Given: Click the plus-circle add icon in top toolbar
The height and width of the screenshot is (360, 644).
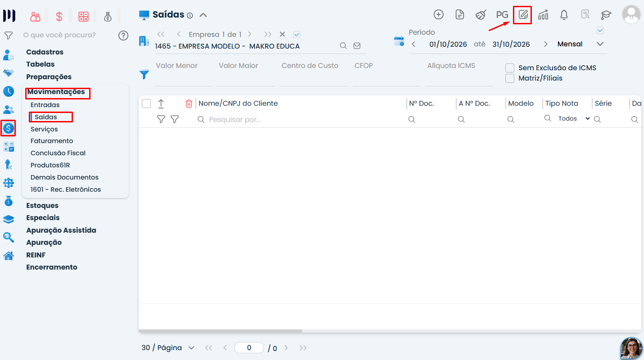Looking at the screenshot, I should click(439, 14).
